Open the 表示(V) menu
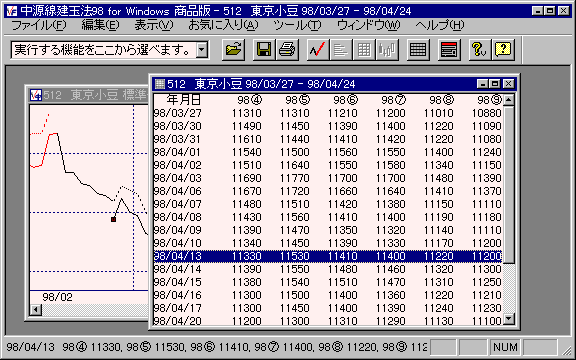Screen dimensions: 576x360 coord(154,25)
